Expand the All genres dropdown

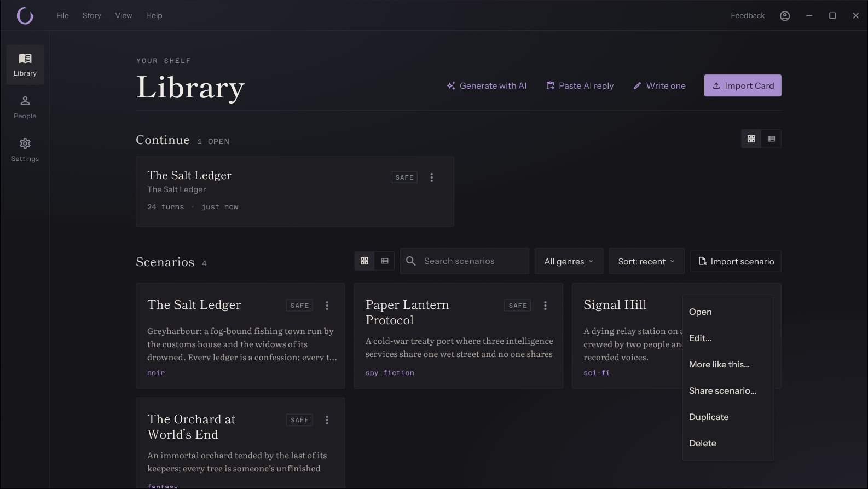(x=569, y=261)
